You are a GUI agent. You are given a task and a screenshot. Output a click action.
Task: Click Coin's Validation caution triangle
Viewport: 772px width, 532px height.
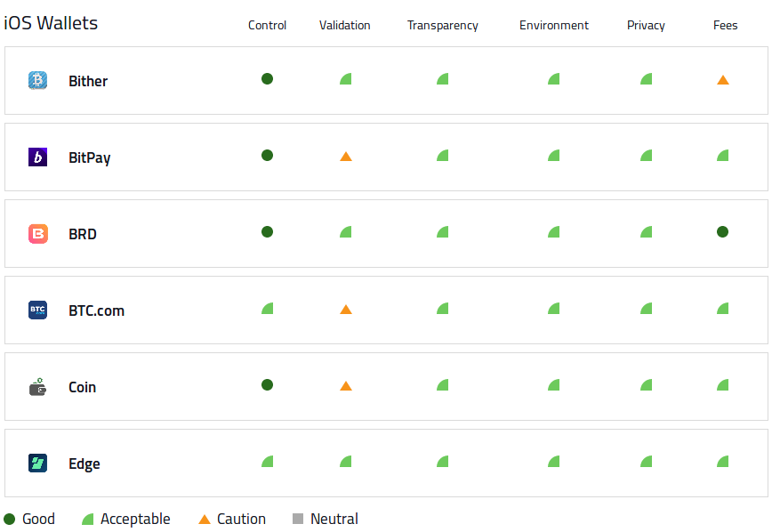pos(346,386)
